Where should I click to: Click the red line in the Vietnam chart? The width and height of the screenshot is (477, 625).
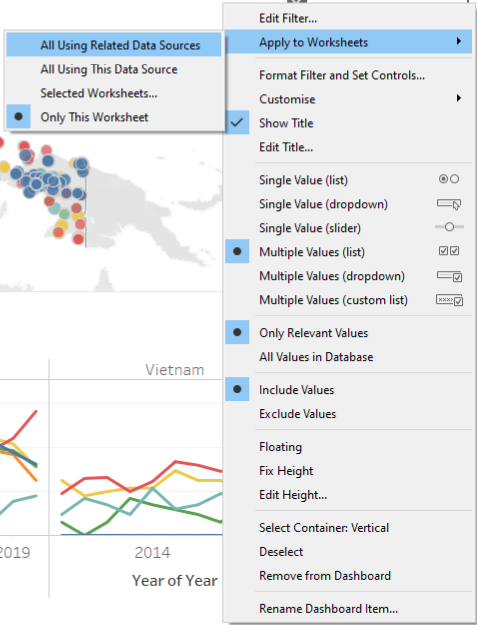coord(175,462)
